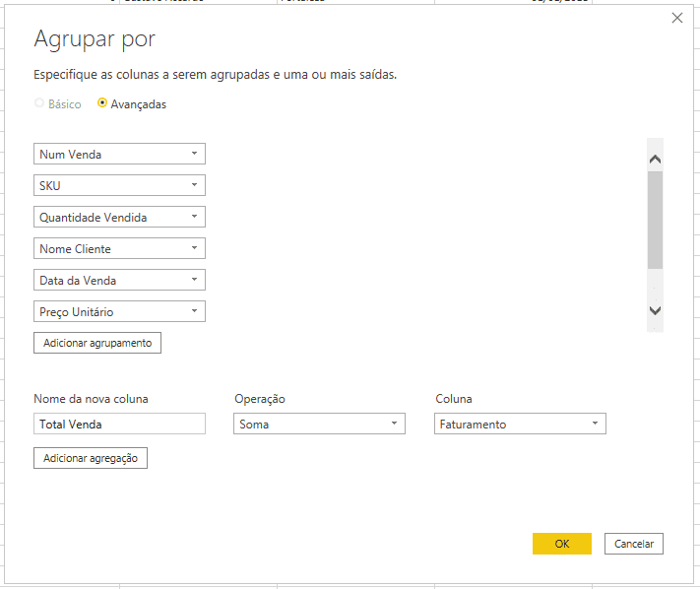Select the Básico radio option
Screen dimensions: 700x589
(39, 103)
